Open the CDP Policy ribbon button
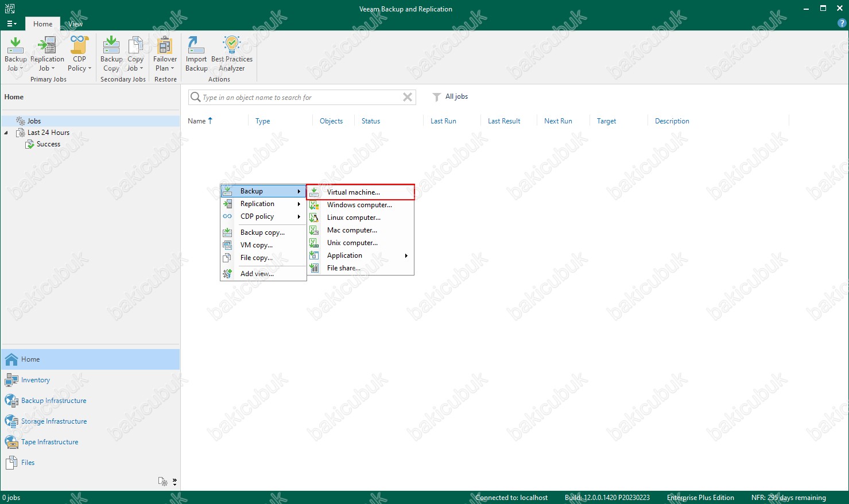849x504 pixels. click(79, 54)
